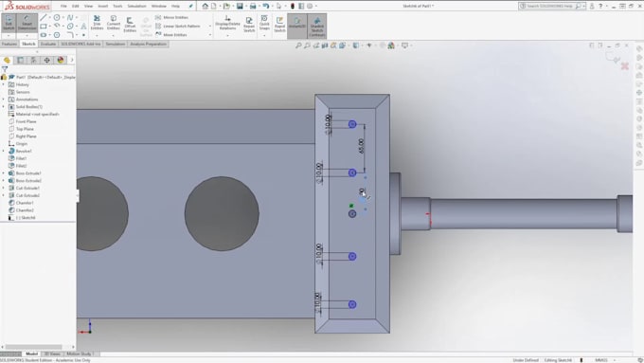Open the Insert menu
Screen dimensions: 644x363
[x=102, y=6]
